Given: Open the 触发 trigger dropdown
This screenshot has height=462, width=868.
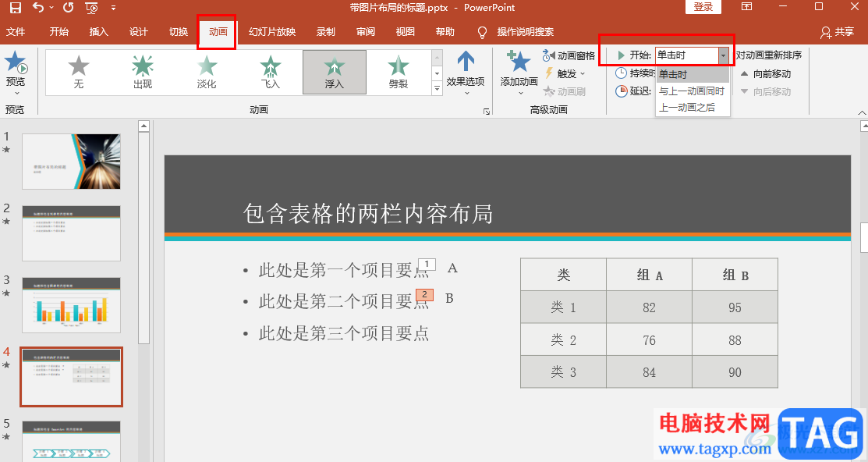Looking at the screenshot, I should pos(565,73).
